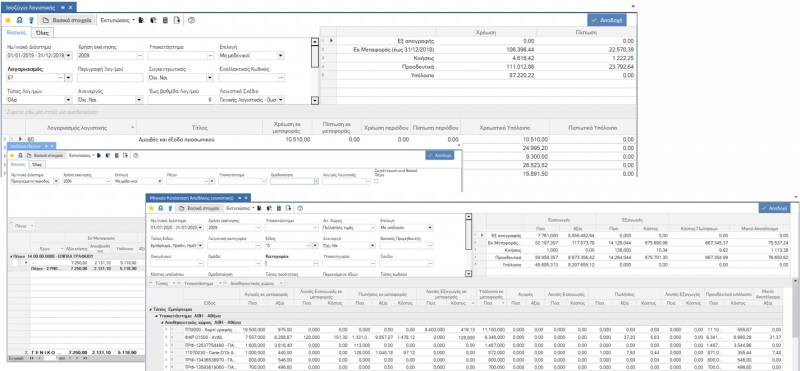Click Βασικά στοιχεία button in Ισοζύγιο Παγίων toolbar
Screen dimensions: 800x371
(46, 155)
